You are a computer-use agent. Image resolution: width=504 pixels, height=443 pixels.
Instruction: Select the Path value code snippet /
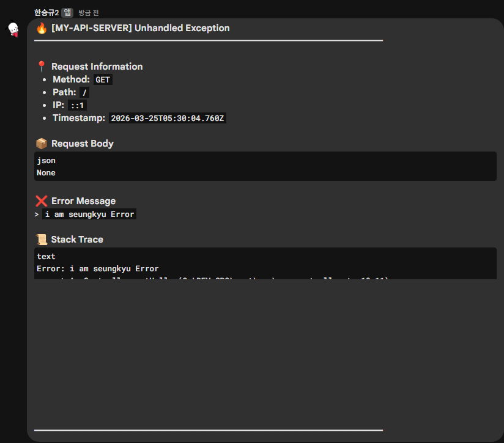click(84, 92)
